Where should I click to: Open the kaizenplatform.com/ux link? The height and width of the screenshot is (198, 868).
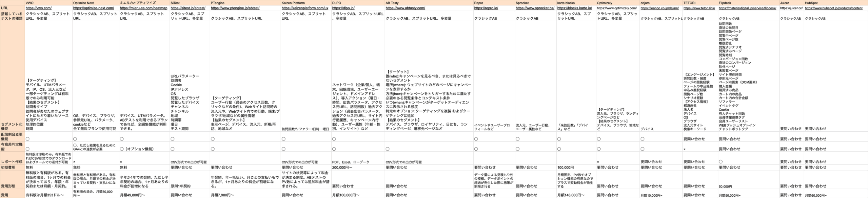pyautogui.click(x=305, y=8)
